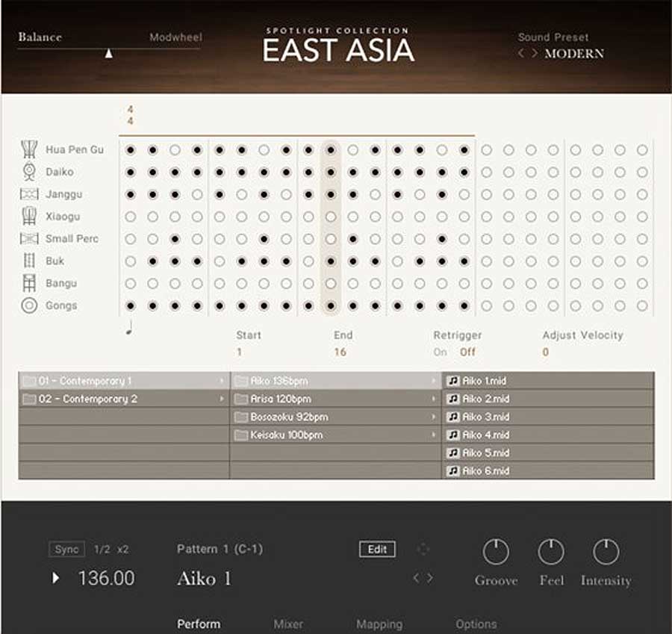Viewport: 672px width, 634px height.
Task: Switch to the Mixer tab
Action: pos(288,624)
